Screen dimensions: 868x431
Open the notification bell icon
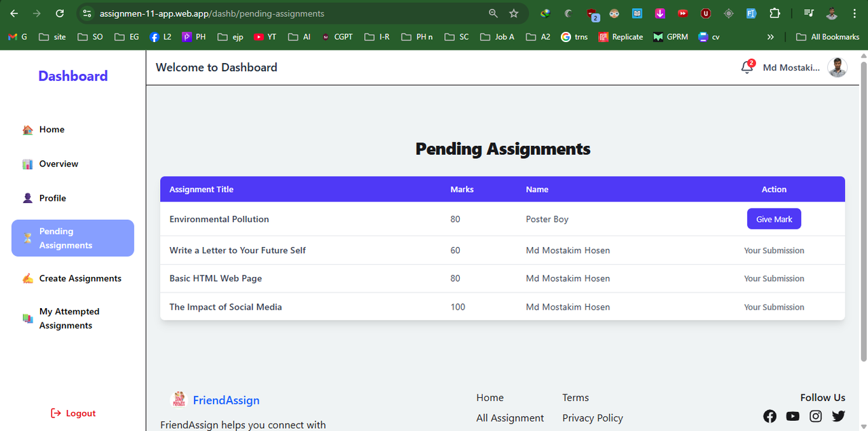[x=747, y=67]
